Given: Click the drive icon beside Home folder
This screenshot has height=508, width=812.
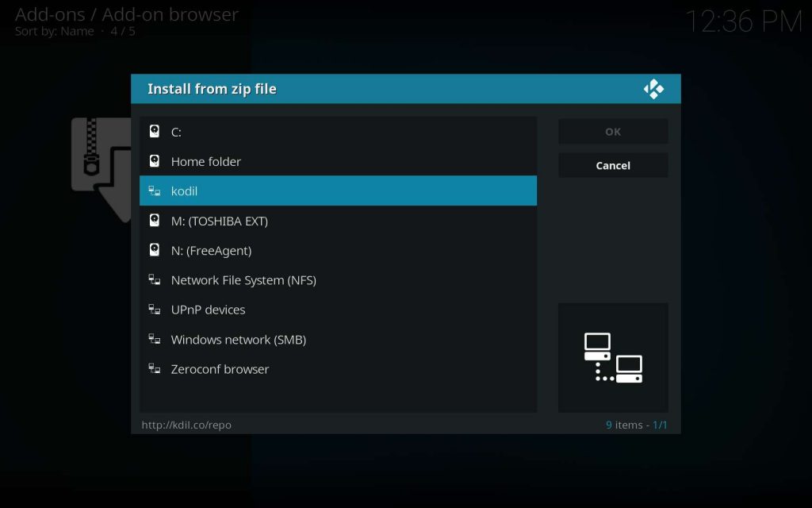Looking at the screenshot, I should tap(155, 161).
